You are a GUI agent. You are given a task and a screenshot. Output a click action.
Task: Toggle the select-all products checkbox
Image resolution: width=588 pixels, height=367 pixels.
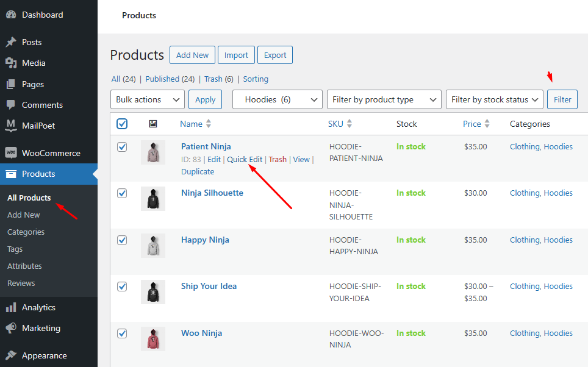tap(122, 124)
